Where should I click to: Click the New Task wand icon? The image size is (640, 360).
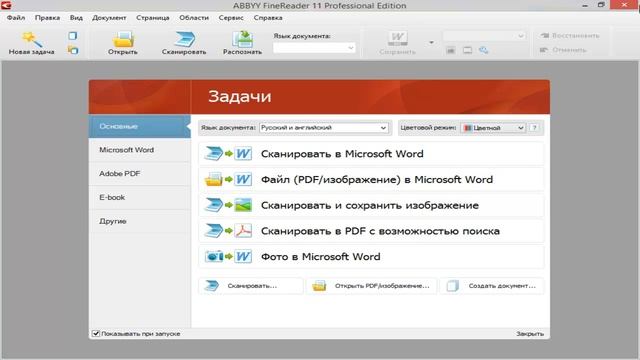[32, 39]
